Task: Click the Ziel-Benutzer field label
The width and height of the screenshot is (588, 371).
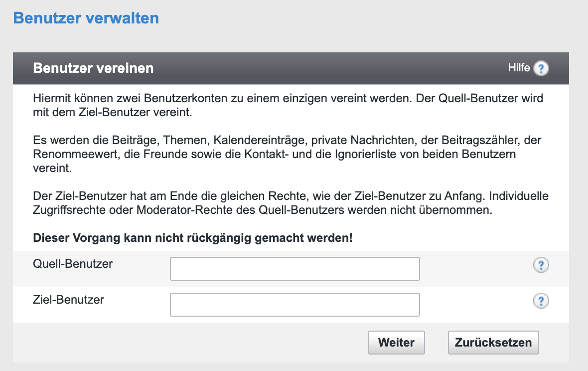Action: 68,299
